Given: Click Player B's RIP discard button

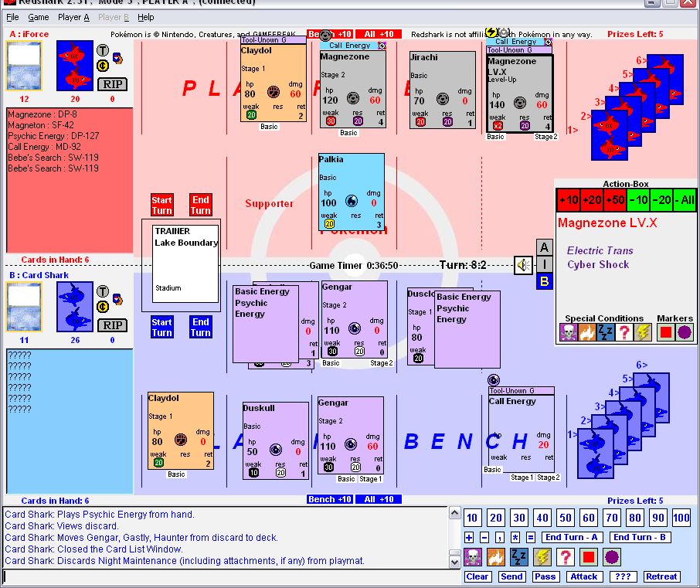Looking at the screenshot, I should pos(113,325).
